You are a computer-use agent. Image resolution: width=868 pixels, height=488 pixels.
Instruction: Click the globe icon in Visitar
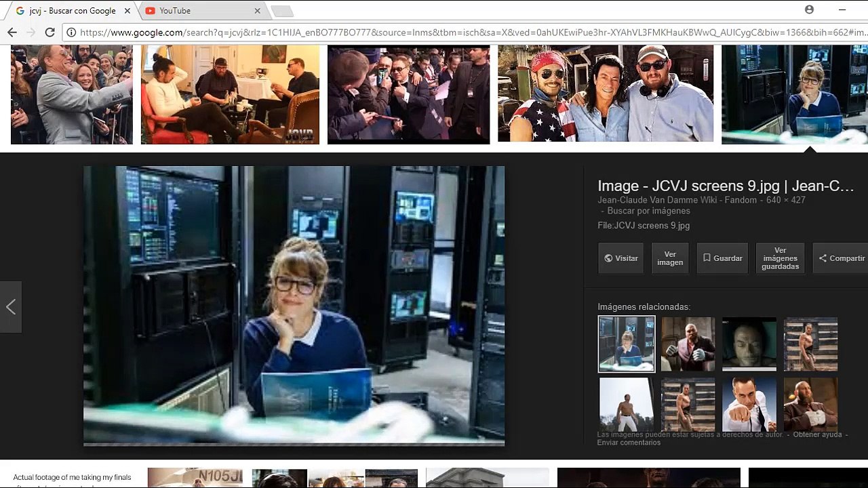point(608,258)
